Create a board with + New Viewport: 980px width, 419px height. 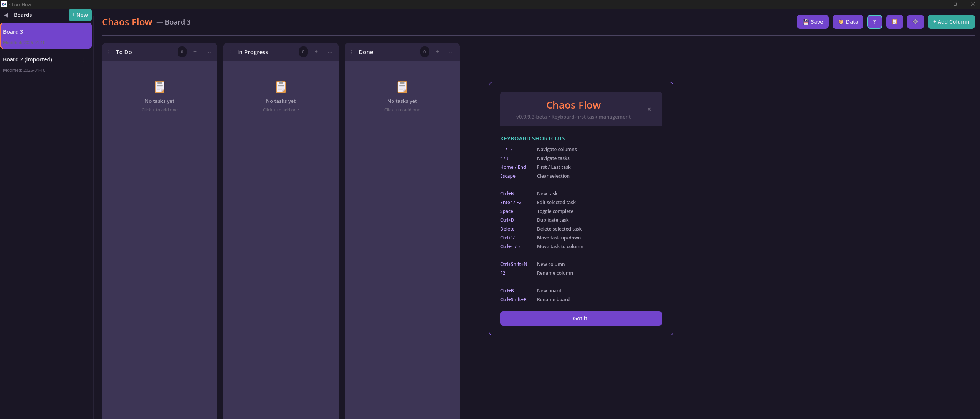coord(79,15)
